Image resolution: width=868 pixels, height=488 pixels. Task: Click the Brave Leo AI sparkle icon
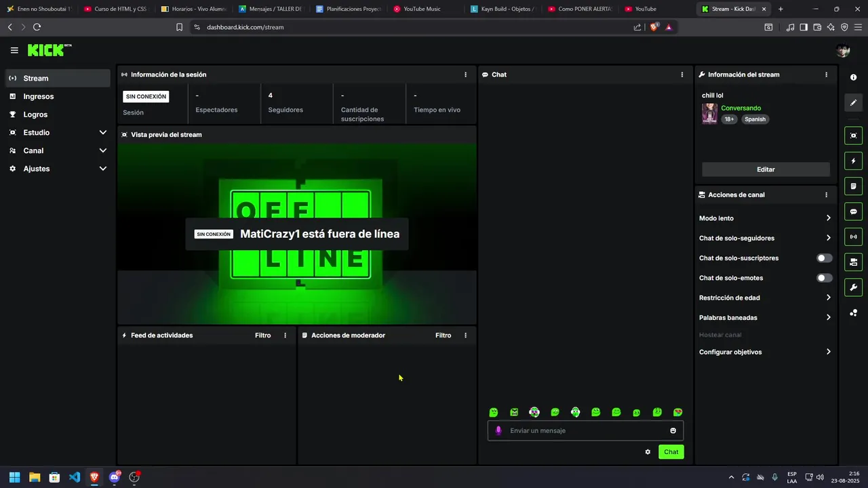click(x=831, y=27)
